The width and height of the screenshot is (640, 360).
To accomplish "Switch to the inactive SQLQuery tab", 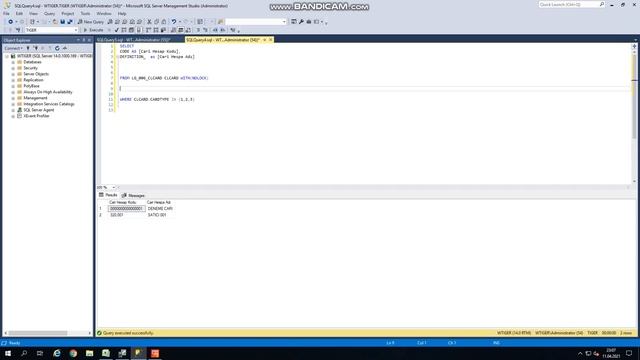I will pyautogui.click(x=133, y=40).
